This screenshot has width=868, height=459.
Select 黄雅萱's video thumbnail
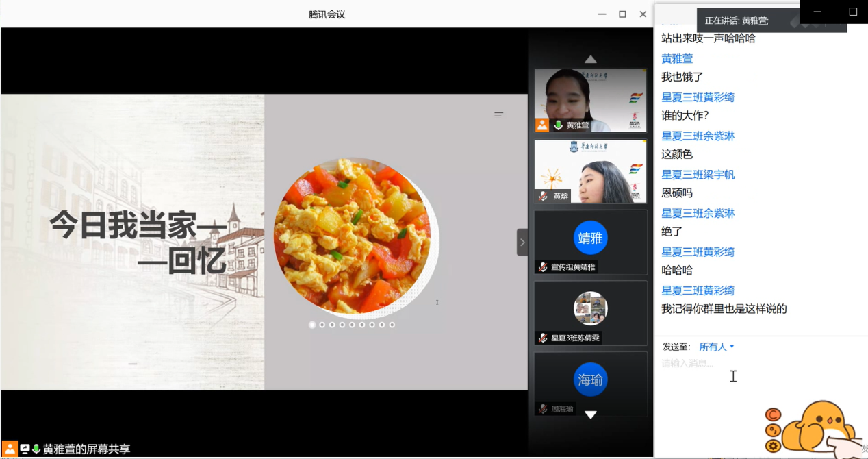tap(590, 100)
